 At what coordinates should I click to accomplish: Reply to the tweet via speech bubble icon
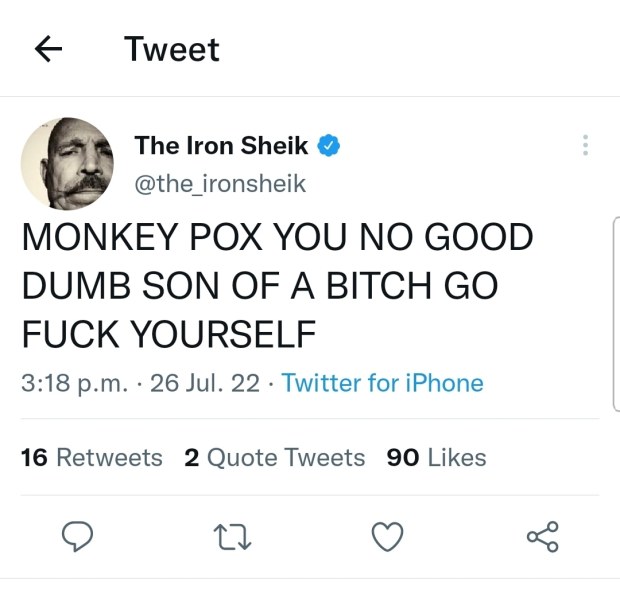(78, 538)
